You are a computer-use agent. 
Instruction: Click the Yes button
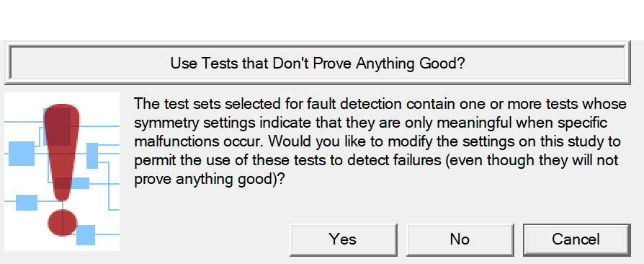pyautogui.click(x=343, y=239)
